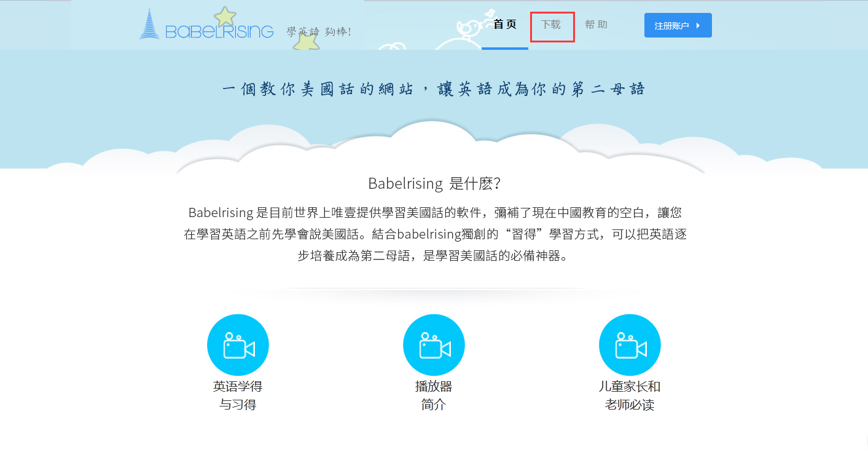Go to the 首页 tab
This screenshot has width=868, height=452.
(505, 25)
